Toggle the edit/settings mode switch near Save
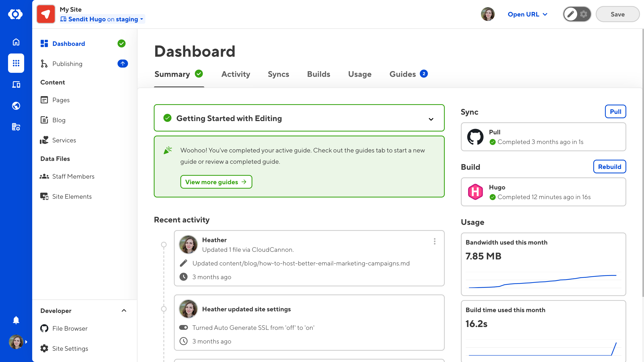644x362 pixels. (577, 14)
